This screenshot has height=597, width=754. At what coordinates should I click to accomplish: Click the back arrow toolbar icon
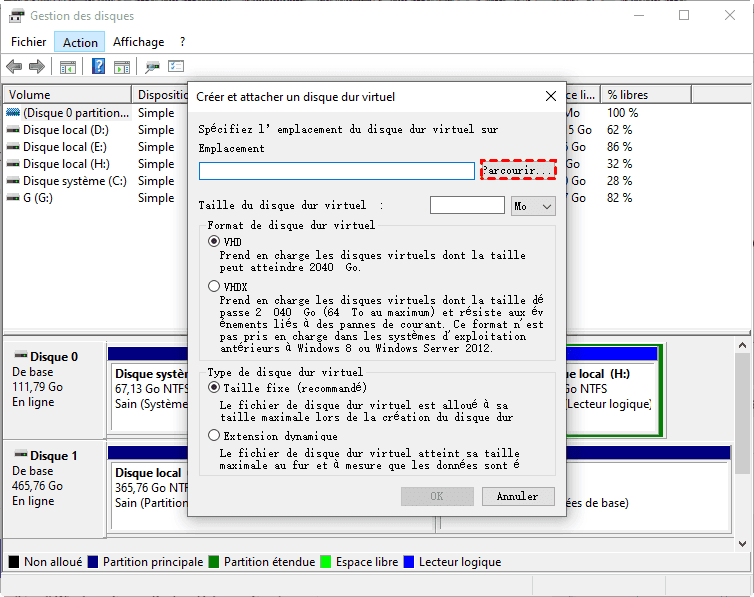[14, 67]
